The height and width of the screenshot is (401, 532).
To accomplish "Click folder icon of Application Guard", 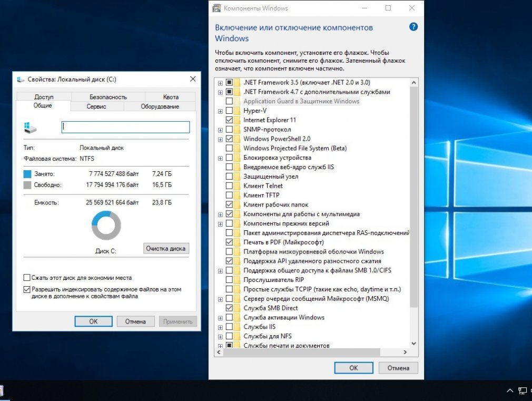I will 237,101.
